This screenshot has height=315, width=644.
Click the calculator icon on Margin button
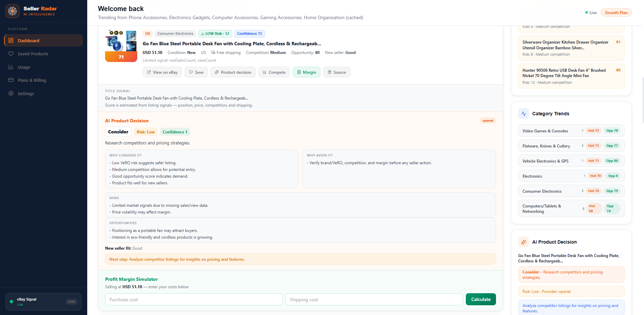299,72
